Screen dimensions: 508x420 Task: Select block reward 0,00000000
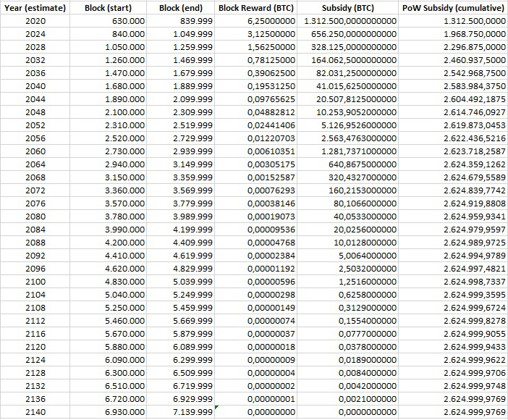(256, 412)
